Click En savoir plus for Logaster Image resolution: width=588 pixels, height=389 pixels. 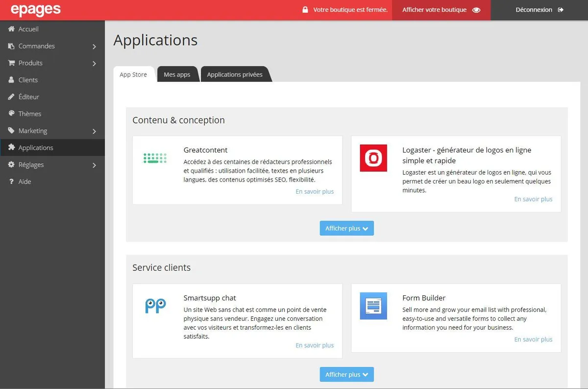(533, 199)
